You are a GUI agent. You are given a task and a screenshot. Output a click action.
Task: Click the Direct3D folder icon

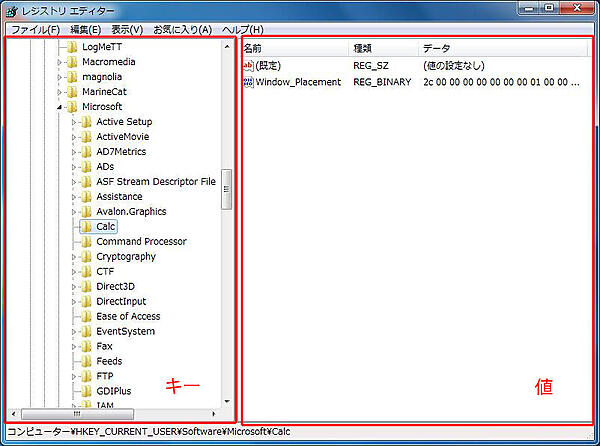86,286
